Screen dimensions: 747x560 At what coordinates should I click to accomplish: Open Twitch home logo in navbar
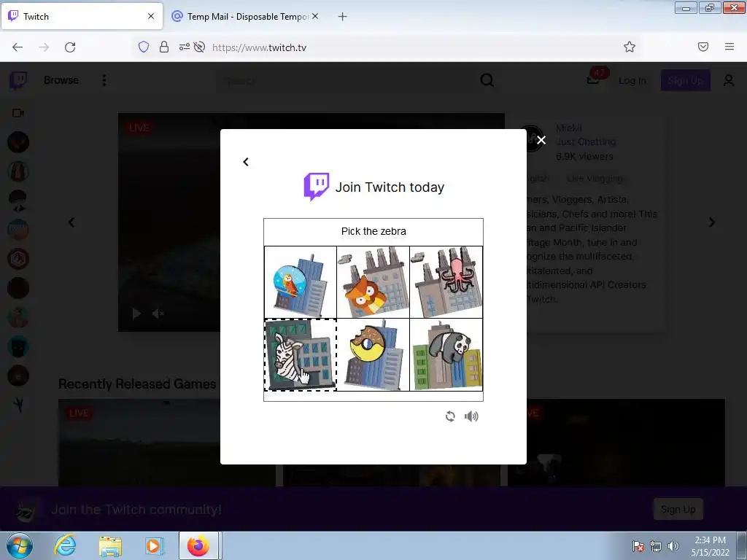coord(18,80)
